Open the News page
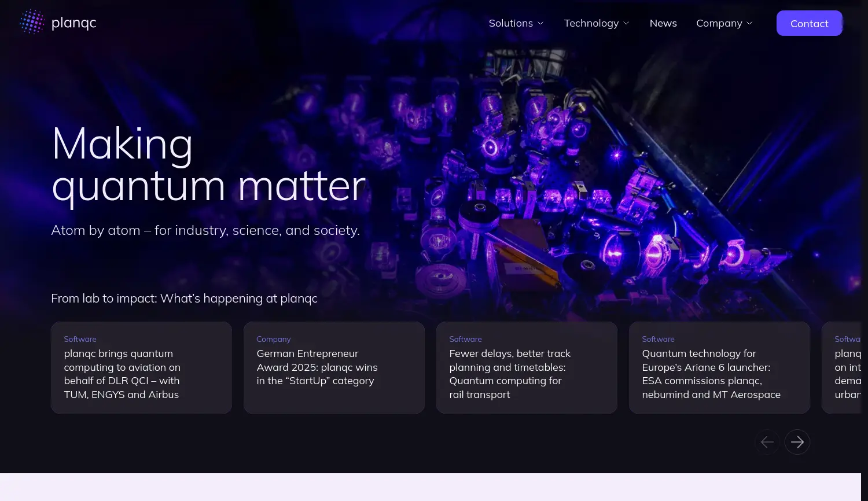The width and height of the screenshot is (868, 501). (663, 23)
